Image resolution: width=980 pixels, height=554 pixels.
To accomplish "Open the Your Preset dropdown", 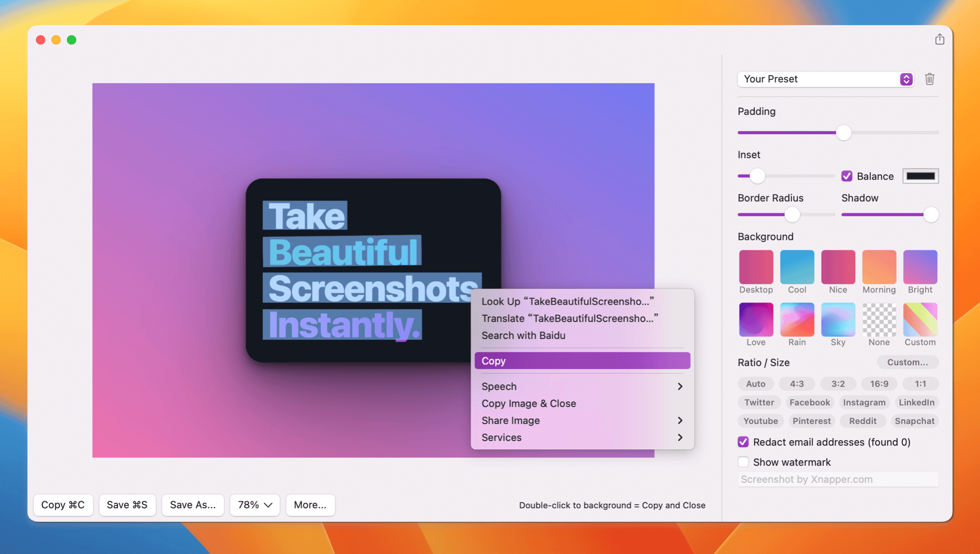I will [825, 79].
